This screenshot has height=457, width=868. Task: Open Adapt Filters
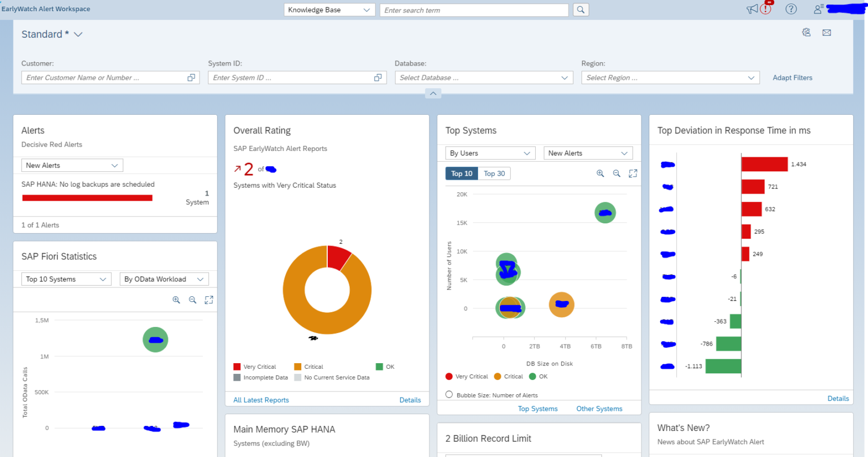tap(792, 77)
